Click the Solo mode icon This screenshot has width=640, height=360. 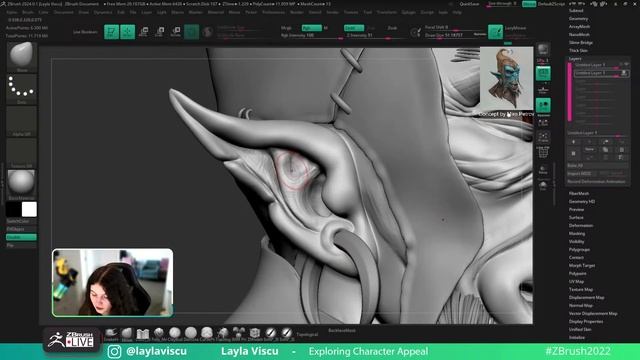point(543,186)
